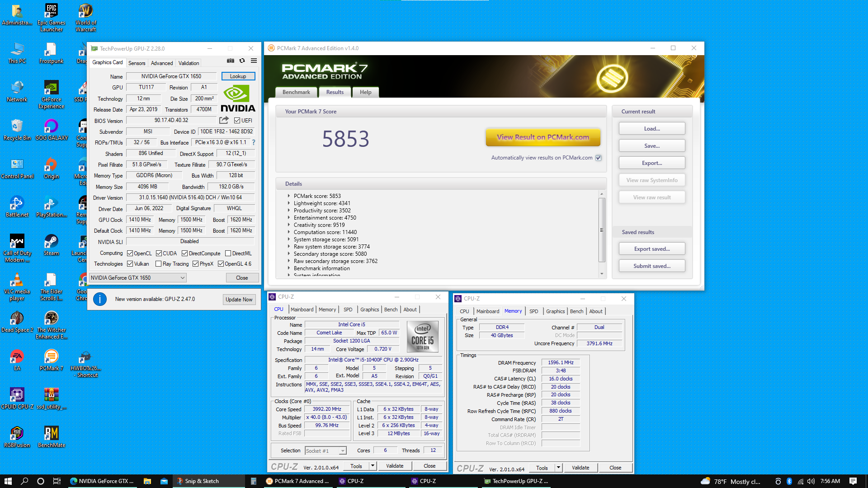Switch to the Sensors tab in GPU-Z

(137, 63)
